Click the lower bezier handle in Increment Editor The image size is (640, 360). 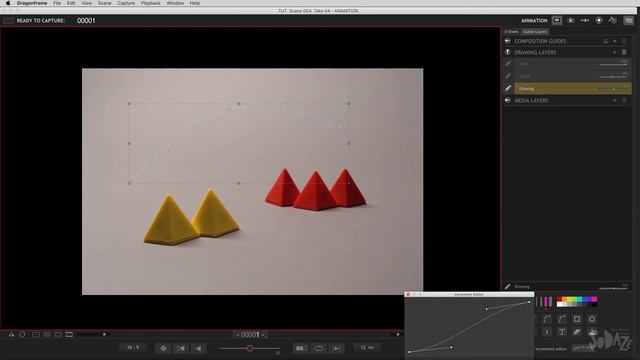click(451, 347)
